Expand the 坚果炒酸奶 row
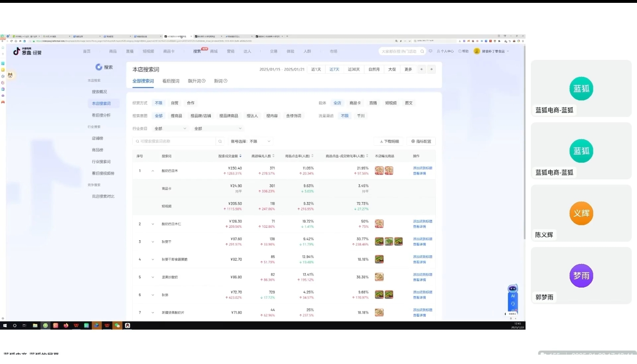Screen dimensions: 637x364 pos(153,277)
